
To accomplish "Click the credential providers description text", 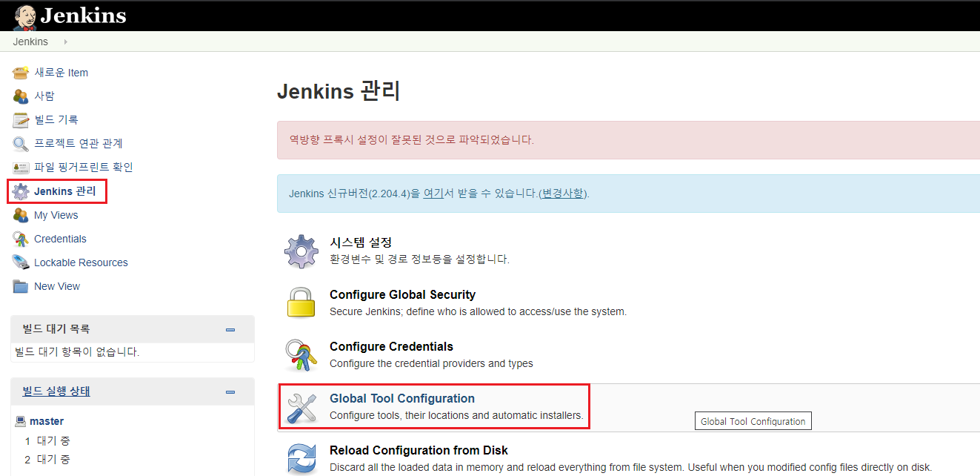I will point(431,363).
